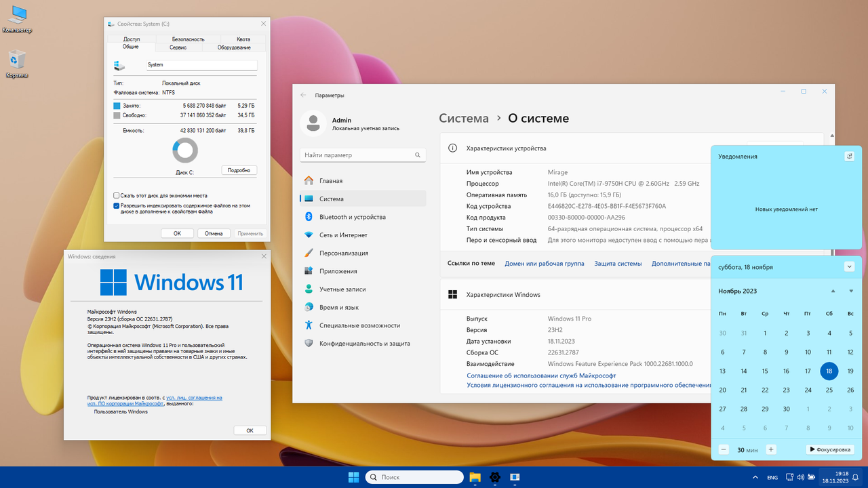The height and width of the screenshot is (488, 868).
Task: Expand Характеристики устройства section header
Action: pyautogui.click(x=506, y=148)
